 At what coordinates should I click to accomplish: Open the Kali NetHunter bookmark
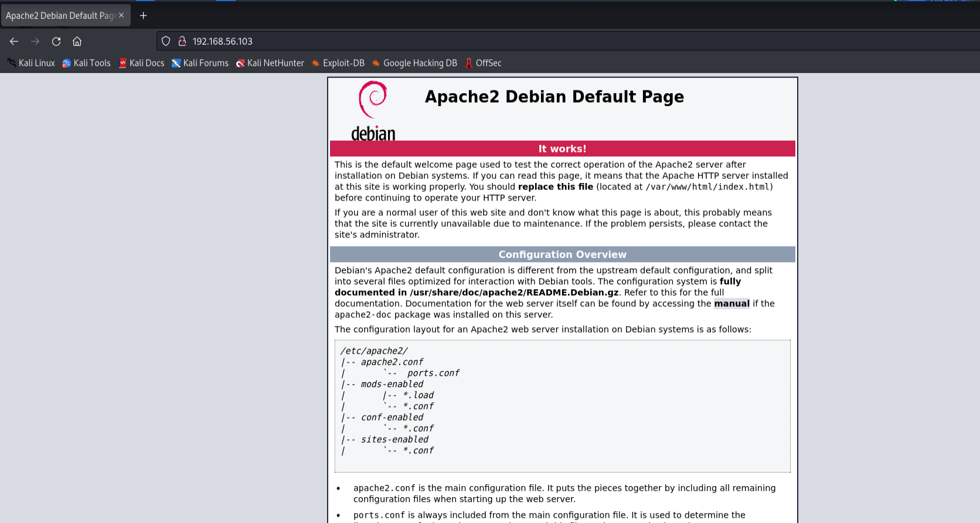(x=270, y=63)
